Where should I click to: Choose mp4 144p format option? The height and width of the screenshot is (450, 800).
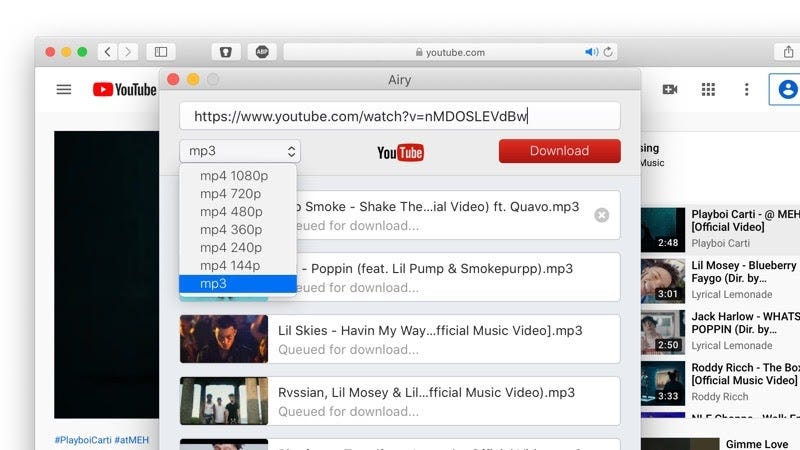click(x=238, y=265)
